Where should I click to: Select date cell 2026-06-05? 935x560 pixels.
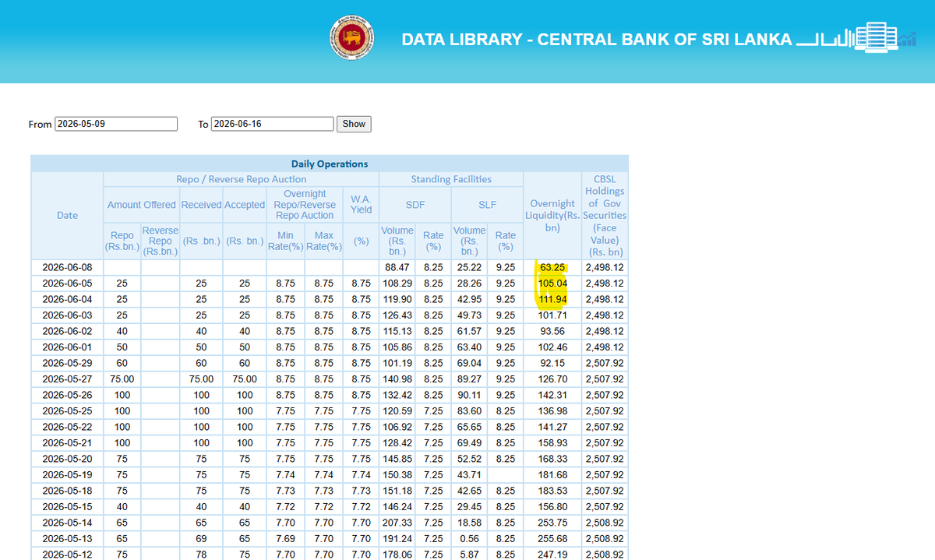[67, 284]
